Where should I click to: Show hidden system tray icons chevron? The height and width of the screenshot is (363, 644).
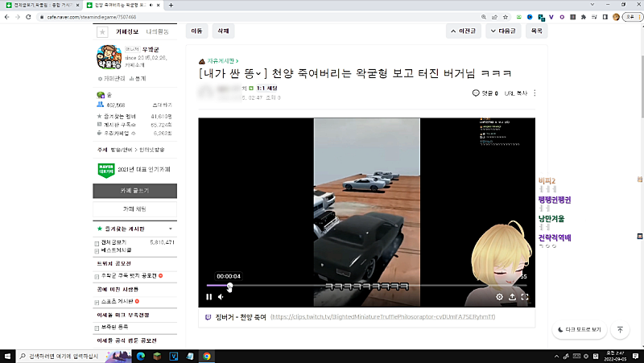[x=556, y=356]
